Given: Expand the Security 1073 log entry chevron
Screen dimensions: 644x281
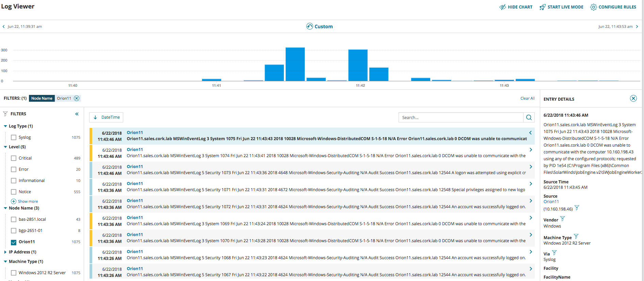Looking at the screenshot, I should point(531,167).
